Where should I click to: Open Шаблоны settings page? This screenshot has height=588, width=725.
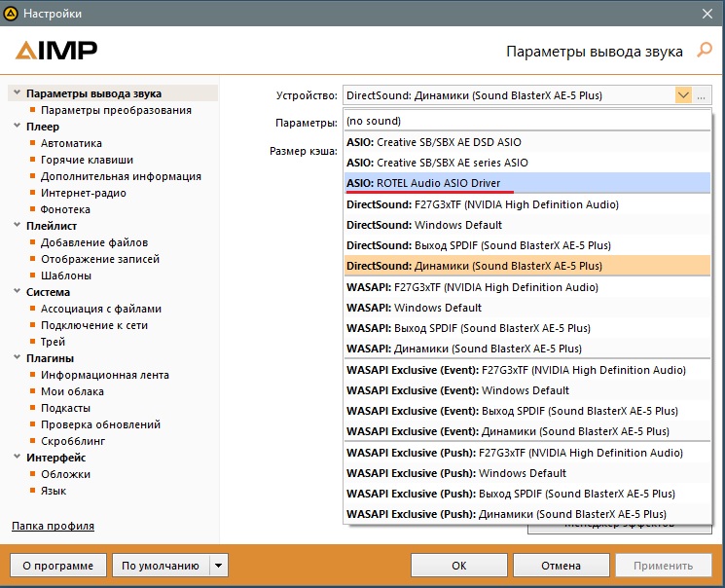66,276
